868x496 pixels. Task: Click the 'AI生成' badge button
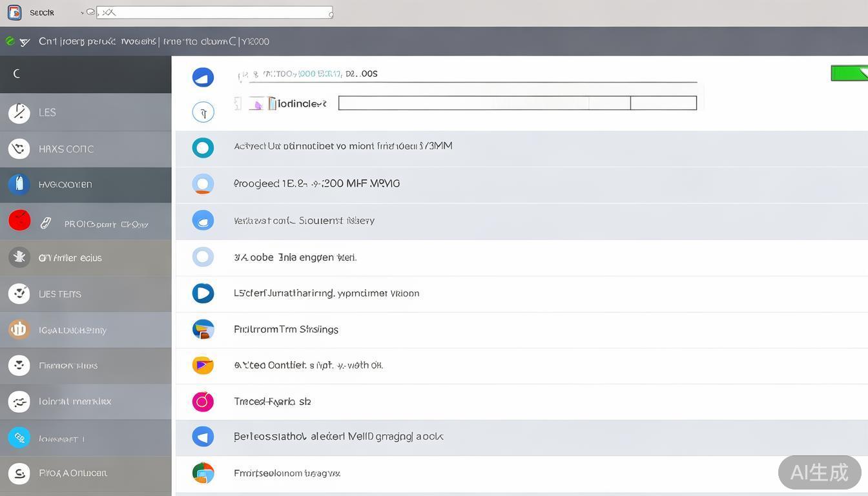(x=819, y=472)
